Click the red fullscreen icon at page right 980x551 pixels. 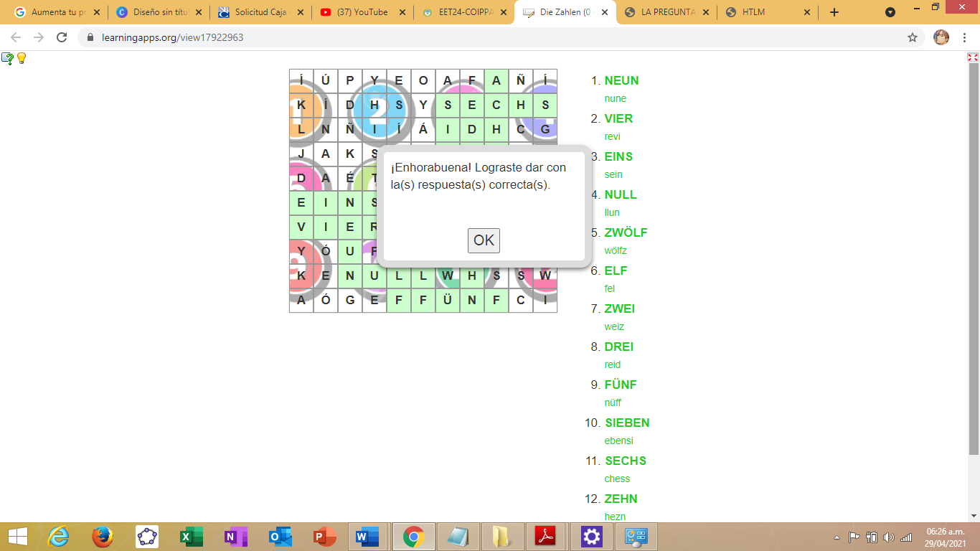(x=973, y=57)
